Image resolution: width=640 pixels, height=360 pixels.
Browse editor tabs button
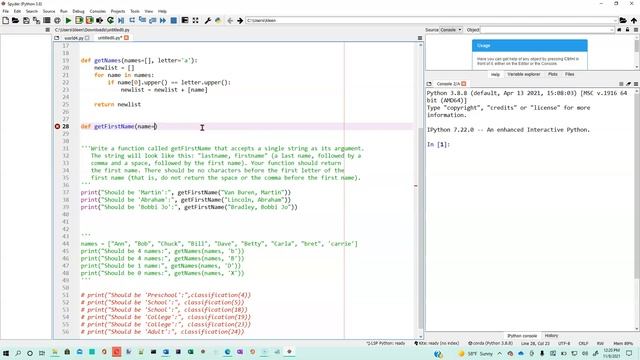pyautogui.click(x=57, y=38)
